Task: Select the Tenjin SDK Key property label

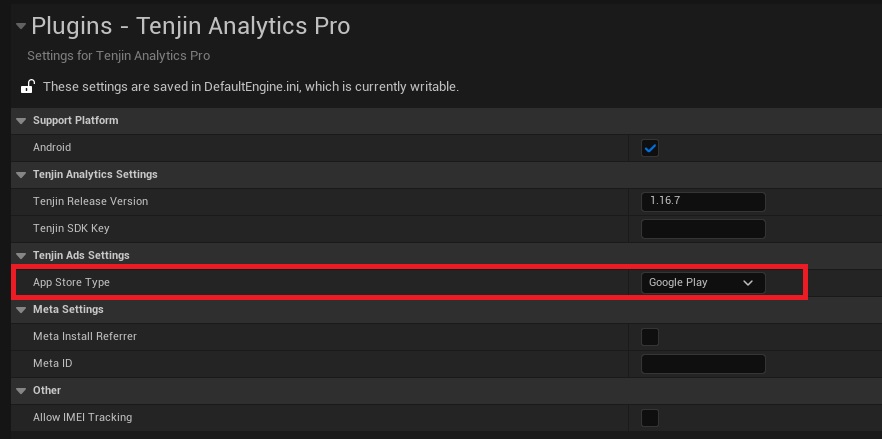Action: [71, 229]
